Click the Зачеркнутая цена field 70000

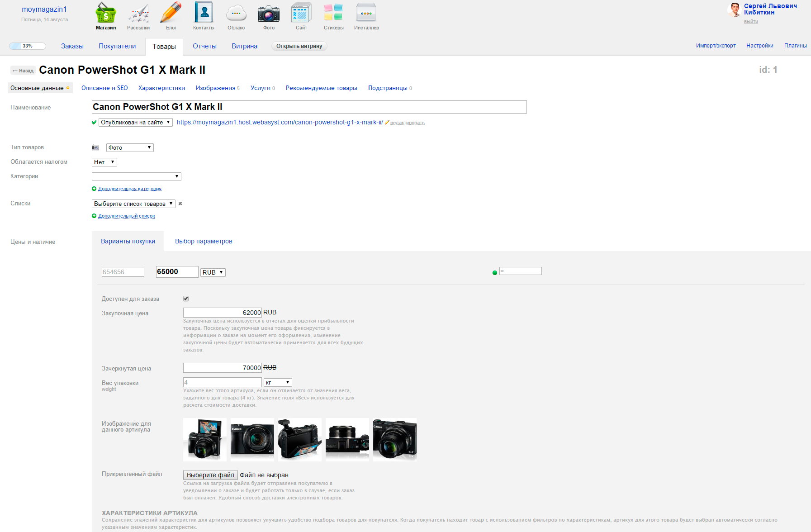pyautogui.click(x=223, y=368)
